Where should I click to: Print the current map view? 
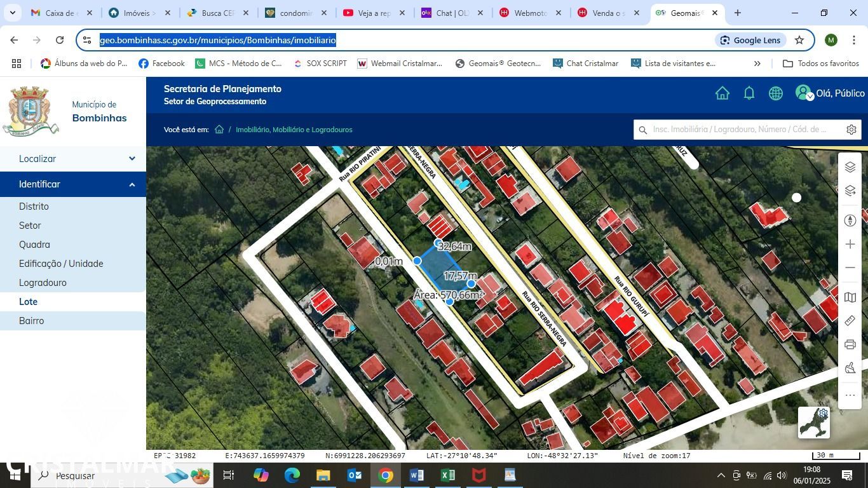tap(850, 344)
